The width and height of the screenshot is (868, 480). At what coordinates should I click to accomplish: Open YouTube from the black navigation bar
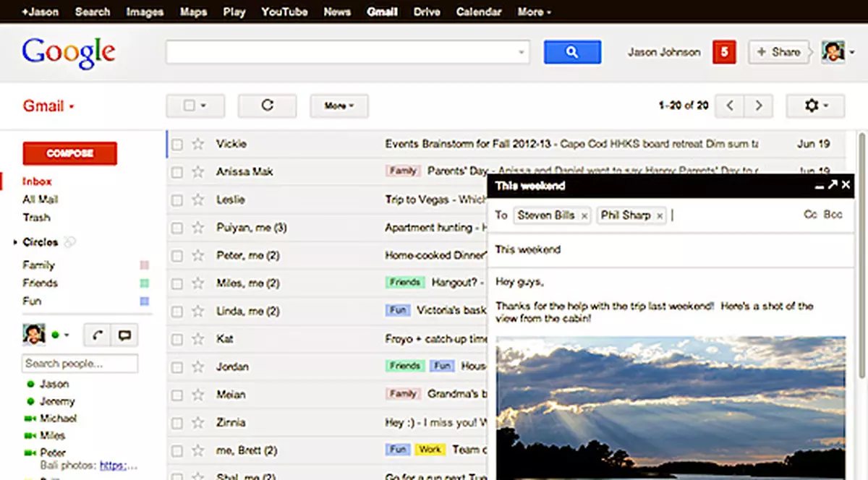[284, 12]
